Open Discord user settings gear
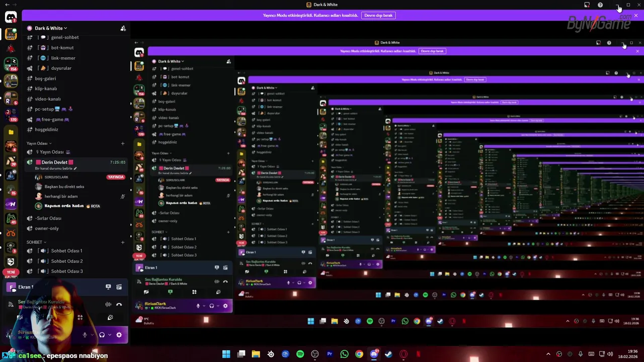The image size is (644, 362). [x=119, y=335]
